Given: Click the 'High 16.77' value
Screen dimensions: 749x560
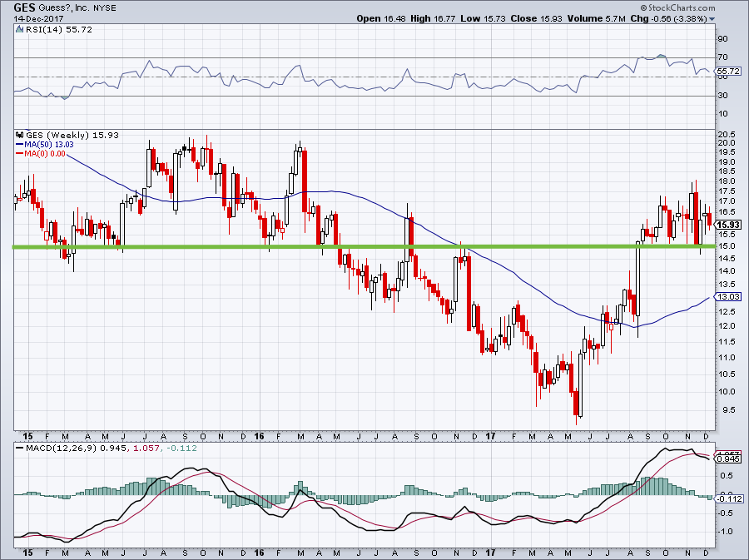Looking at the screenshot, I should (x=432, y=18).
